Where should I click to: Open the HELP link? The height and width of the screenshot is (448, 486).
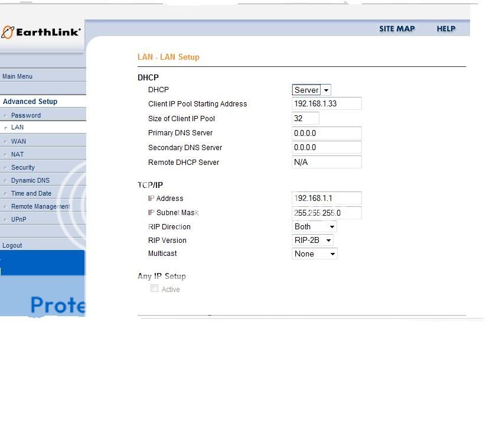(x=446, y=29)
